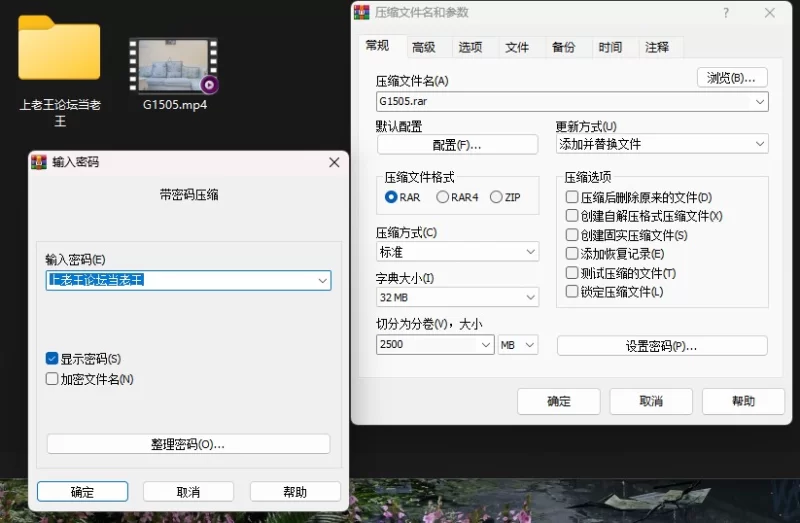This screenshot has width=800, height=523.
Task: Uncheck the 显示密码 checkbox
Action: (x=52, y=359)
